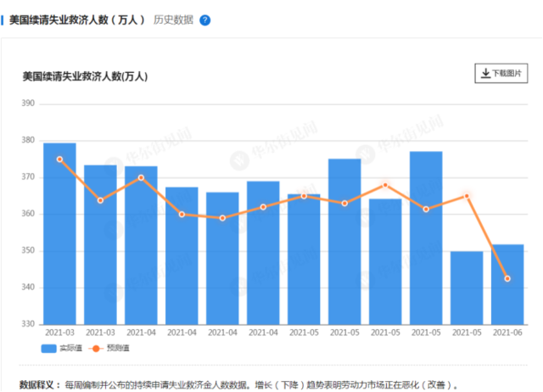Select the 美国续请失业救济人数 heading tab
Screen dimensions: 543x392
(76, 20)
